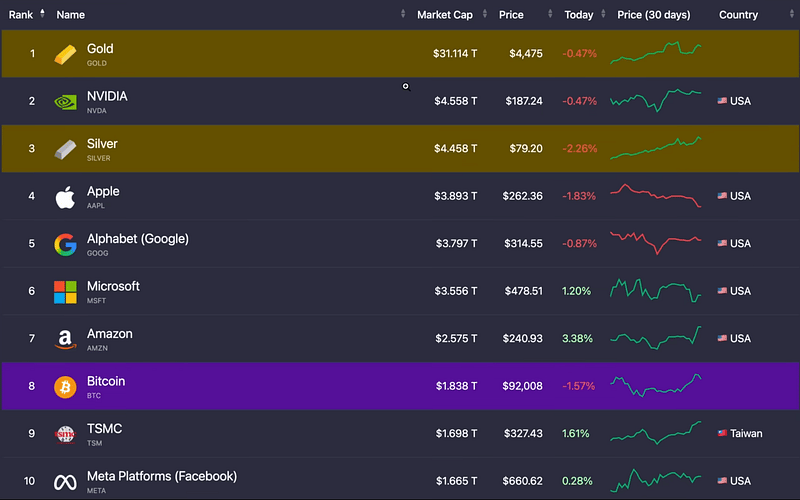The image size is (800, 500).
Task: Click Amazon today change 3.38%
Action: point(577,339)
